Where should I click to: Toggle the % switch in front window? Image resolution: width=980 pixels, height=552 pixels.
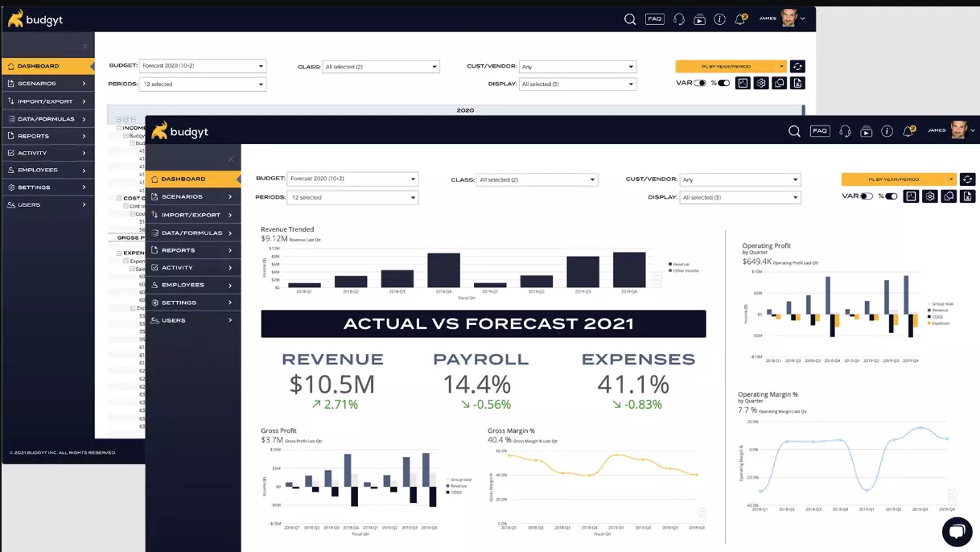891,196
